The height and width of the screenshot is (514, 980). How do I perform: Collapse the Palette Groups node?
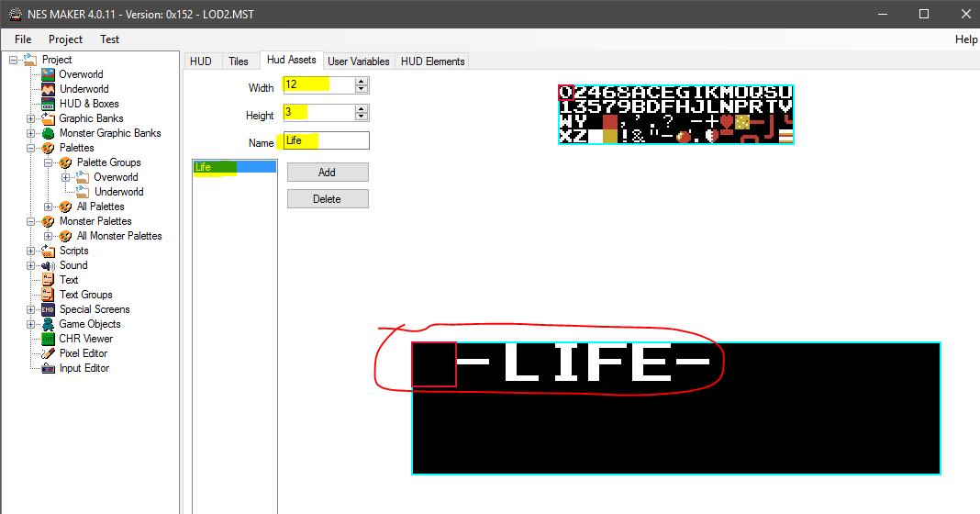[x=48, y=162]
